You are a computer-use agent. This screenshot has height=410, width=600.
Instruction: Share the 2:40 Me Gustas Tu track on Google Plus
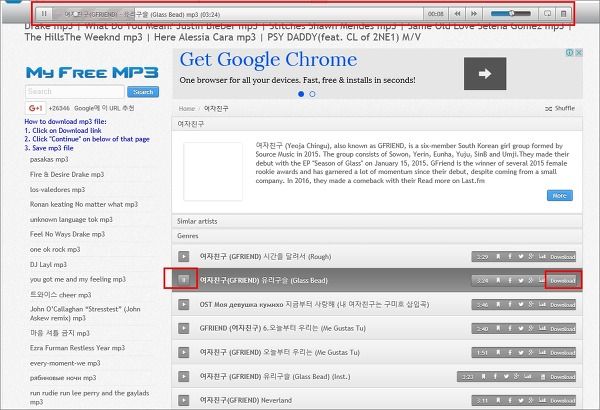tap(531, 328)
